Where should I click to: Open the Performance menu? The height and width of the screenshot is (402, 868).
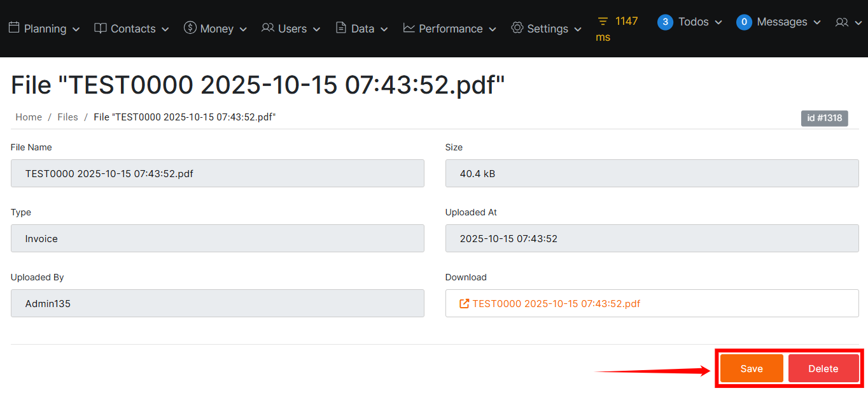tap(451, 29)
